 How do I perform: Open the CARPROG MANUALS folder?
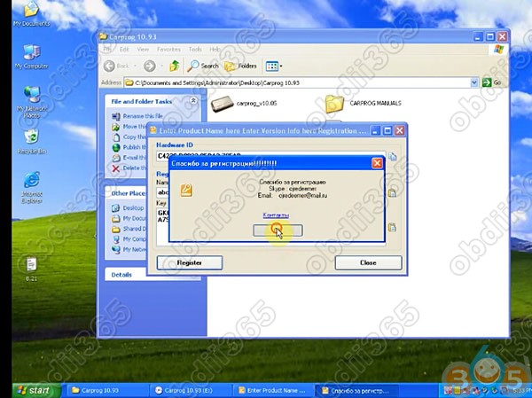363,103
